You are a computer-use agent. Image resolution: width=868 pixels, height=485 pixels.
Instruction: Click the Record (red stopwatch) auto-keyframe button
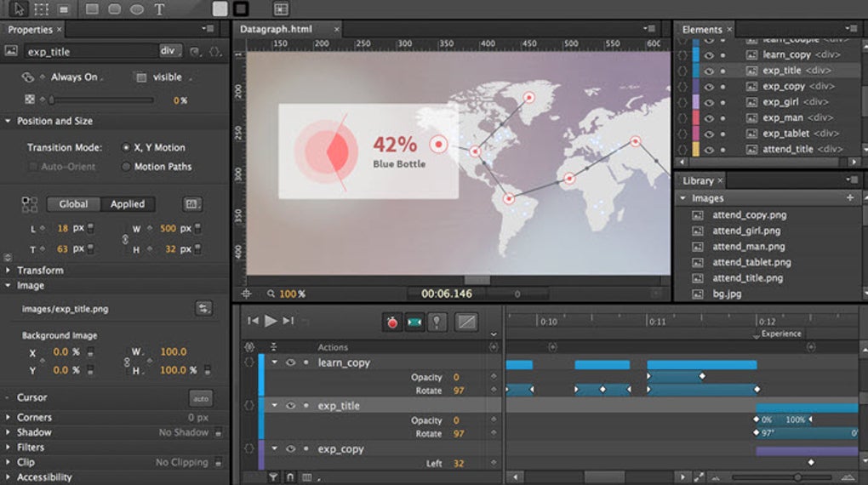coord(392,322)
